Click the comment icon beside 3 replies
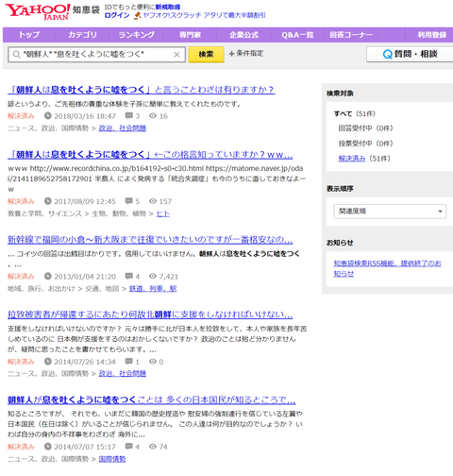Image resolution: width=453 pixels, height=476 pixels. pyautogui.click(x=128, y=116)
